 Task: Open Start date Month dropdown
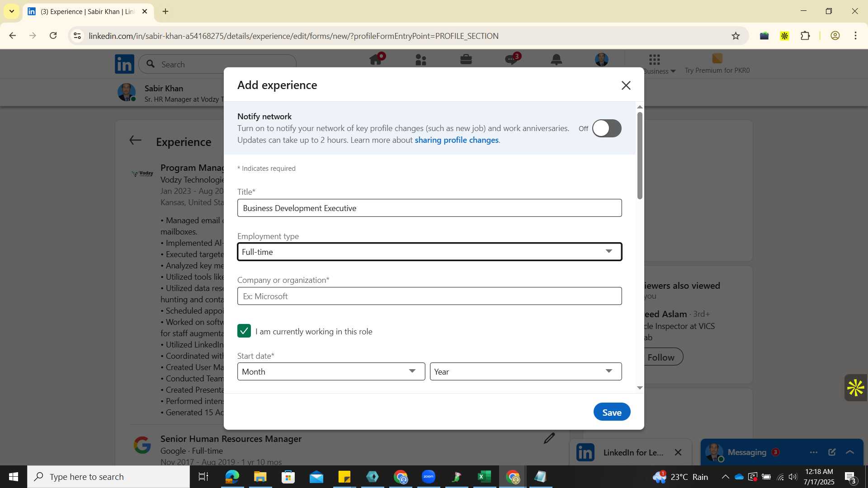(x=331, y=371)
